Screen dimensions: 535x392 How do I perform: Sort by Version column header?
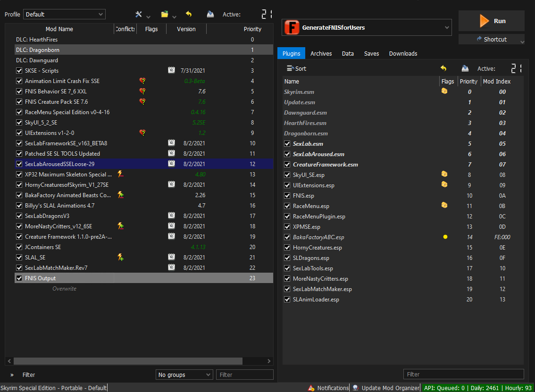[x=186, y=29]
